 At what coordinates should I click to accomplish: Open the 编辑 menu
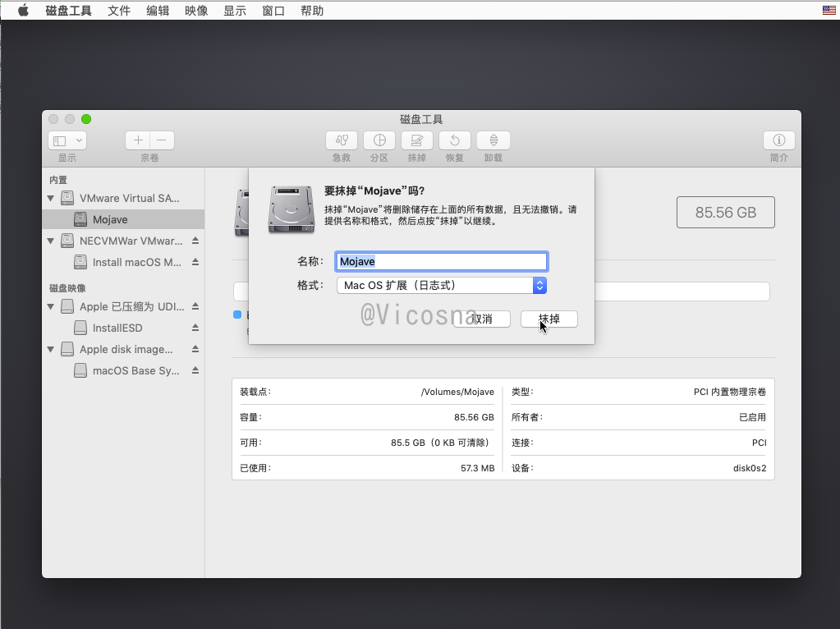[x=158, y=10]
